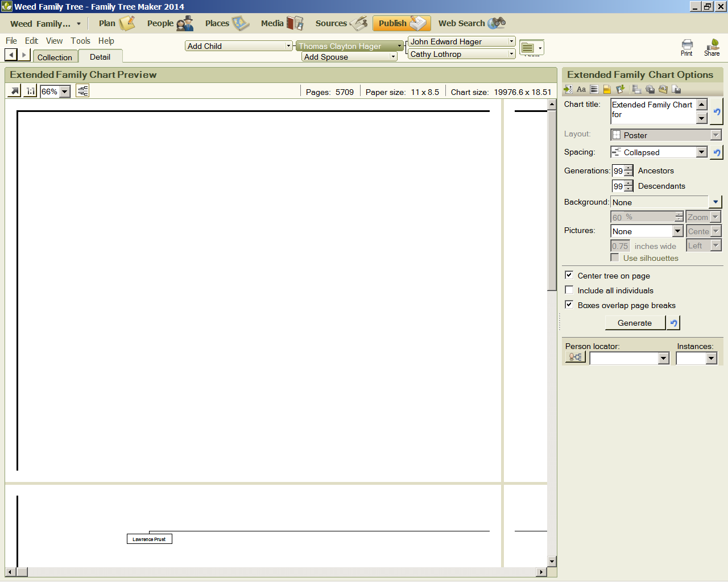Toggle 'Boxes overlap page breaks' checkbox
The height and width of the screenshot is (582, 728).
(x=569, y=305)
